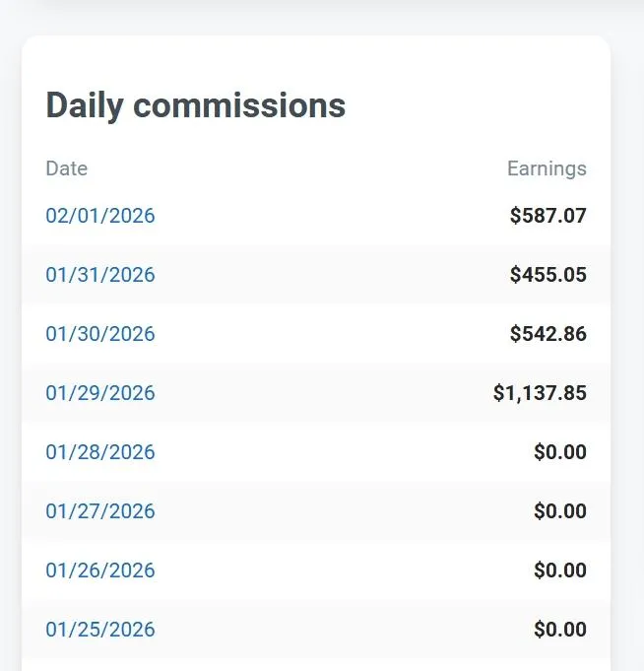The width and height of the screenshot is (644, 671).
Task: Click the 01/26/2026 date link
Action: pos(100,570)
